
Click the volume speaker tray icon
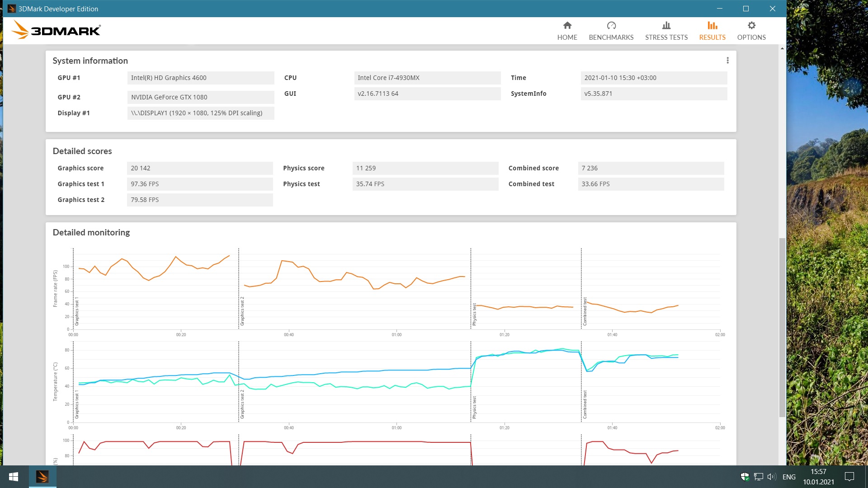[772, 477]
